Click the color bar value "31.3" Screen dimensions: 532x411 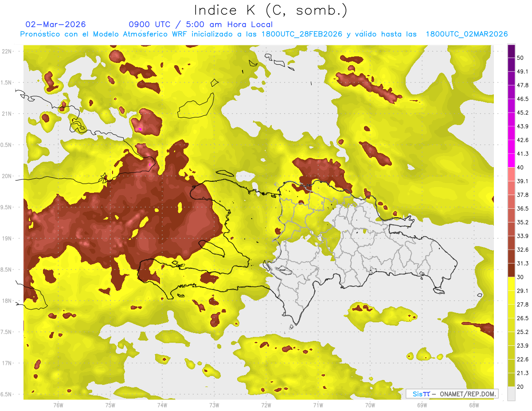(522, 263)
